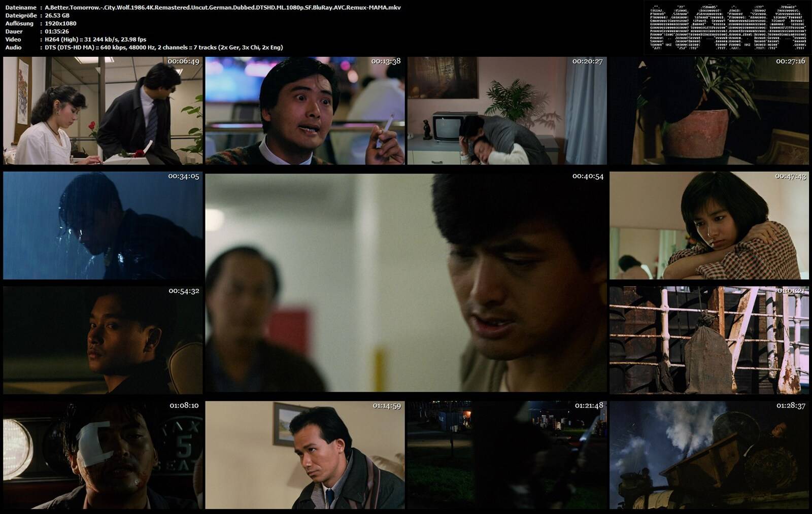Click the Video label in the header
The height and width of the screenshot is (514, 812).
click(x=13, y=40)
